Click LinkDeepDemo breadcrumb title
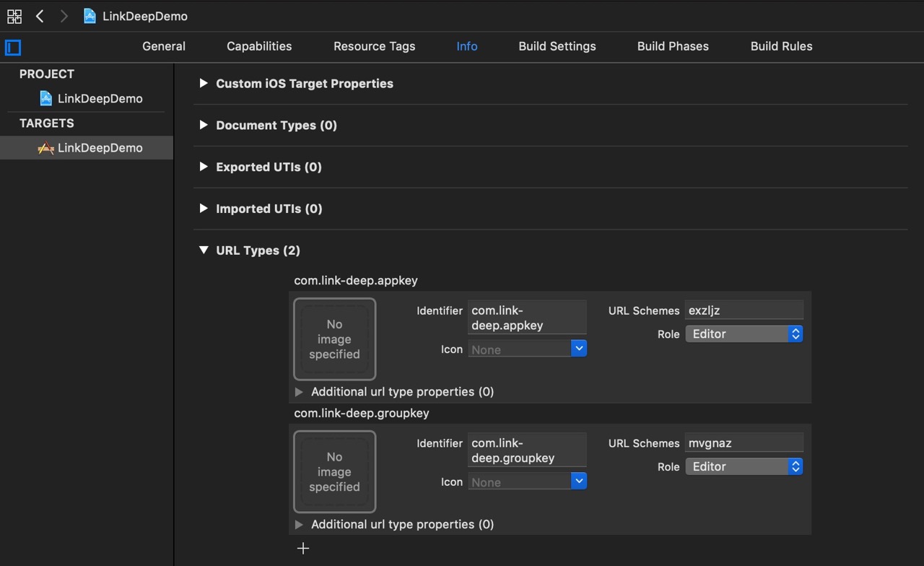Screen dimensions: 924x566 (145, 16)
